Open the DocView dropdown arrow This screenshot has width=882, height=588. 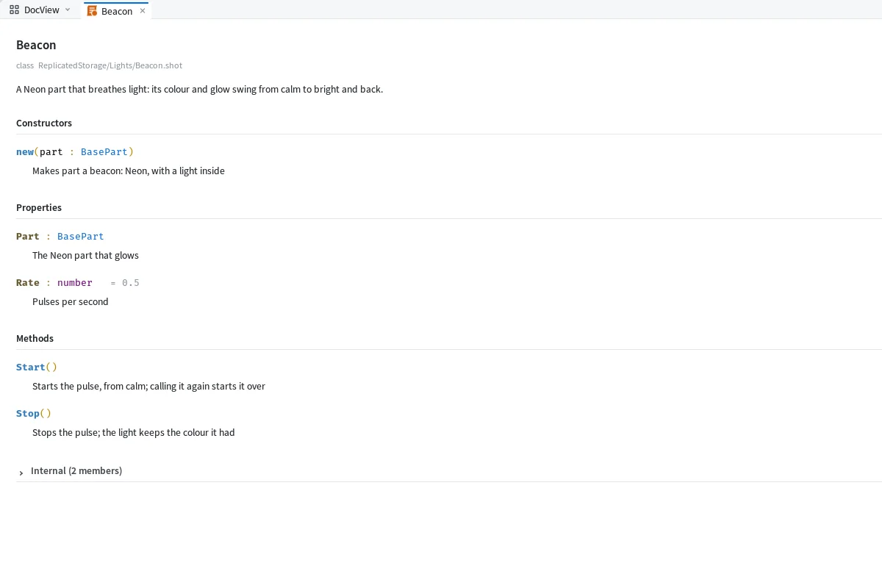click(x=68, y=10)
